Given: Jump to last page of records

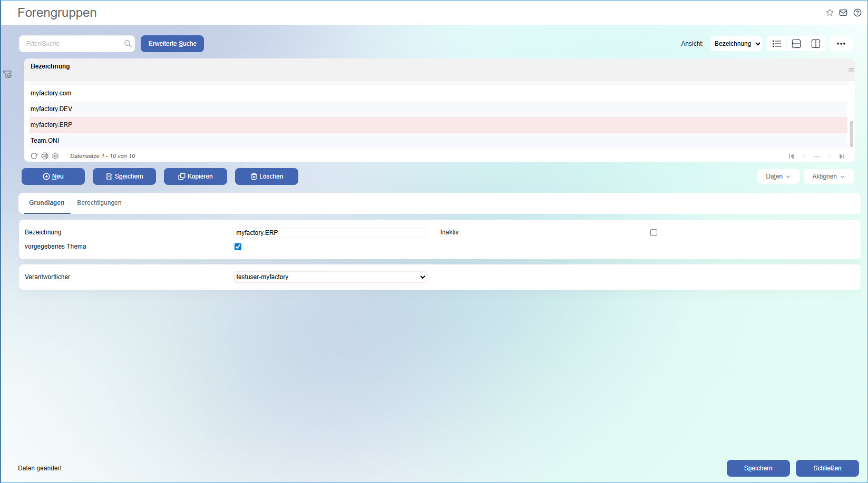Looking at the screenshot, I should tap(842, 156).
